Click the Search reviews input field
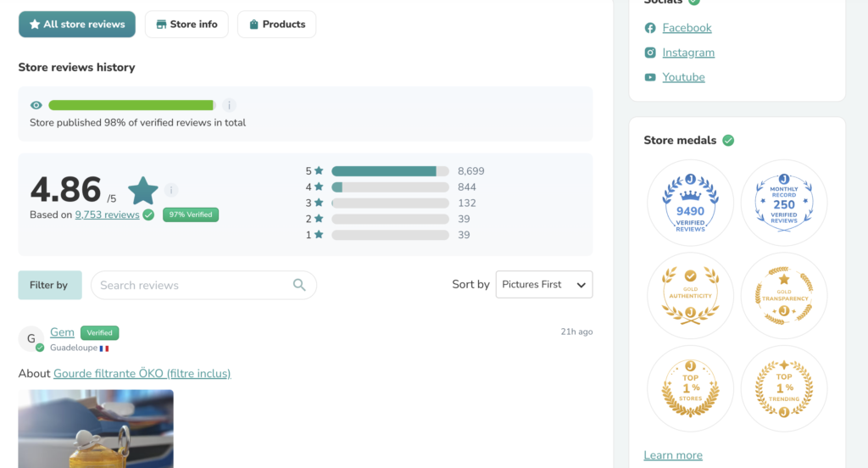Image resolution: width=868 pixels, height=468 pixels. click(x=192, y=285)
